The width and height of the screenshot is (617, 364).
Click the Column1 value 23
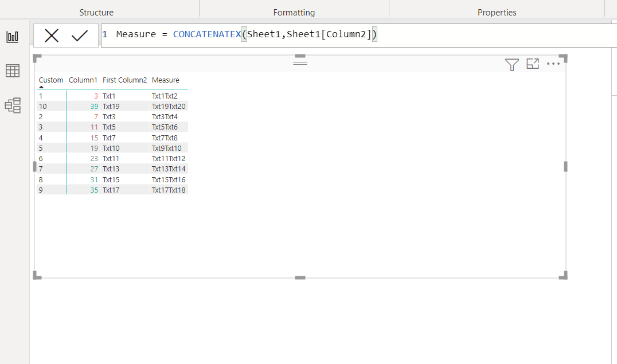94,159
